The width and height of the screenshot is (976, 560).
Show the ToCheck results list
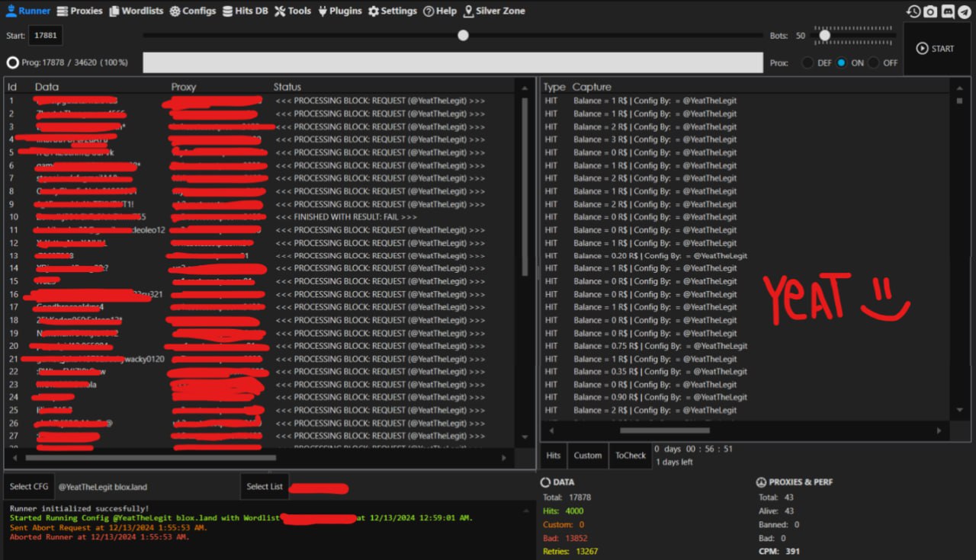631,456
